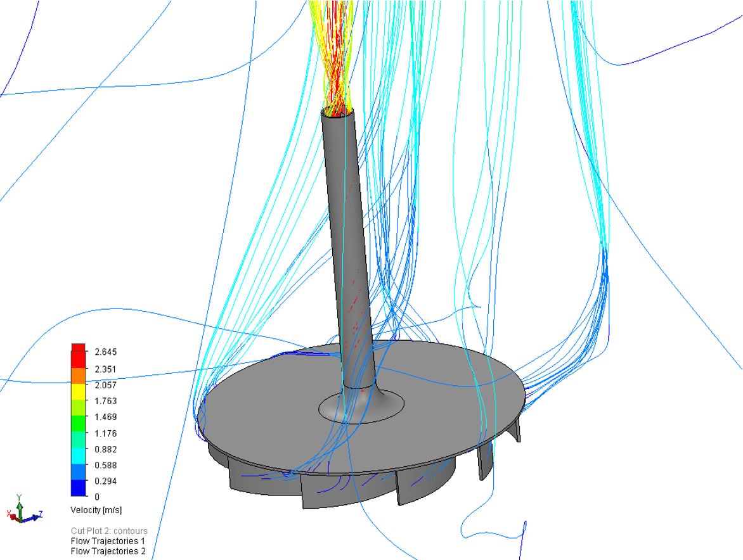The width and height of the screenshot is (743, 560).
Task: Select the Cut Plot 2: contours label
Action: (109, 531)
